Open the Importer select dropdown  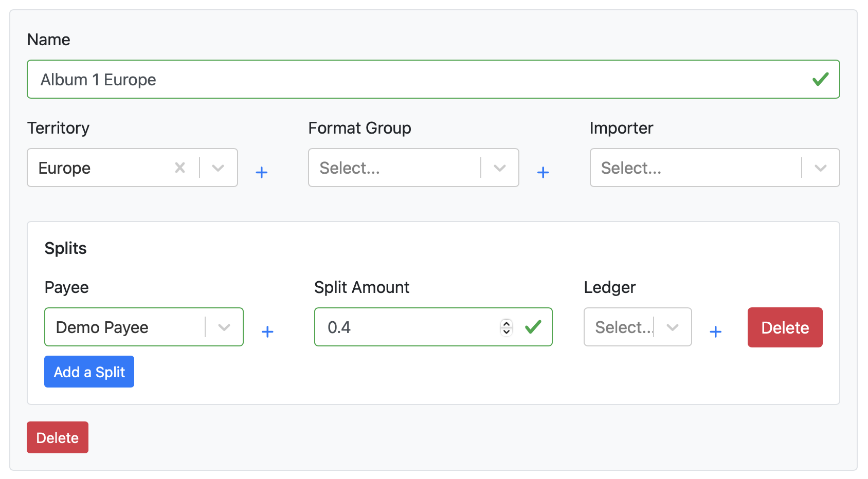pyautogui.click(x=820, y=168)
